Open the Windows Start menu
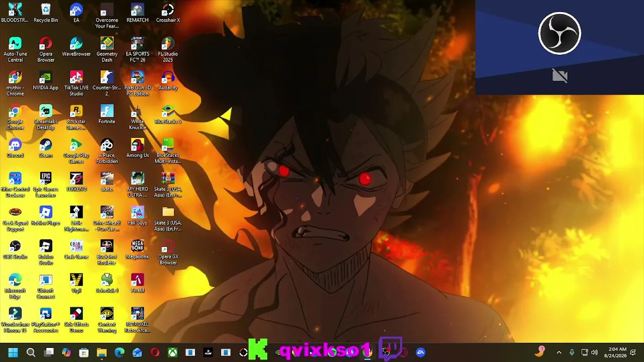Viewport: 644px width, 362px height. 13,352
